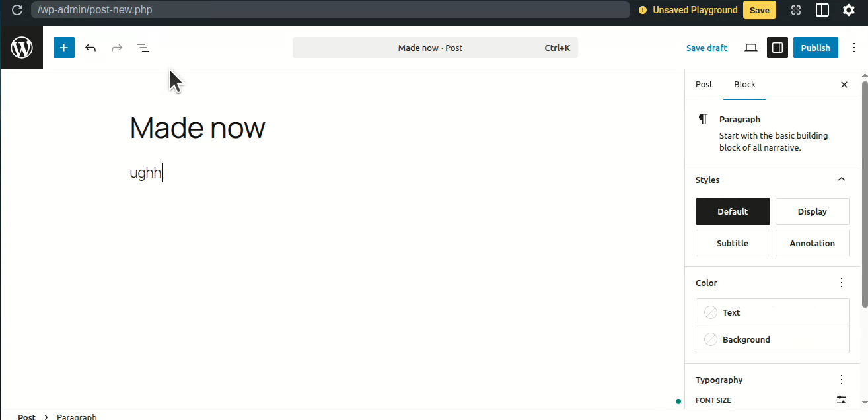The height and width of the screenshot is (420, 868).
Task: Click the Undo arrow icon
Action: click(90, 48)
